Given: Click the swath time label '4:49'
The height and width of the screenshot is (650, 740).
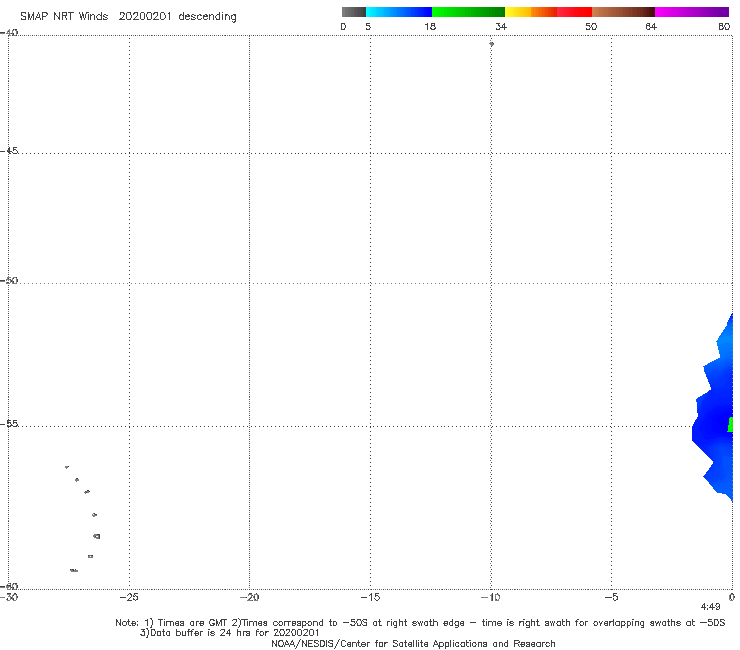Looking at the screenshot, I should (x=710, y=607).
